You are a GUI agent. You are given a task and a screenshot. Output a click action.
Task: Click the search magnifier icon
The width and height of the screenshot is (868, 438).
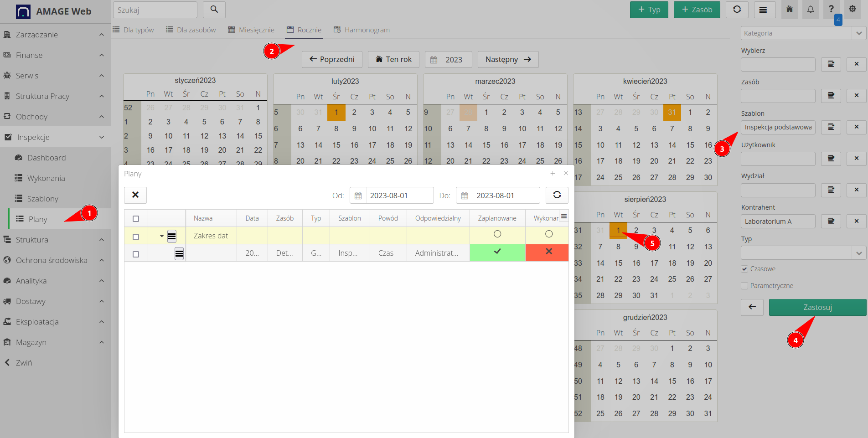214,10
